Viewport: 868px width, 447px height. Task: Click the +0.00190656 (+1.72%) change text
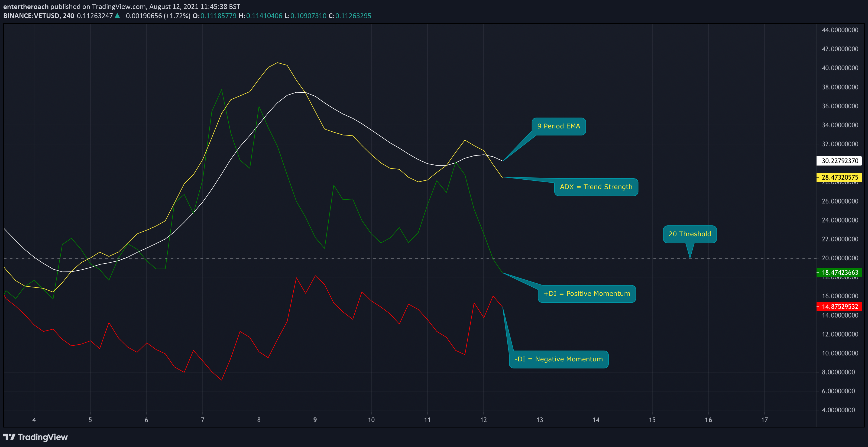(x=156, y=16)
